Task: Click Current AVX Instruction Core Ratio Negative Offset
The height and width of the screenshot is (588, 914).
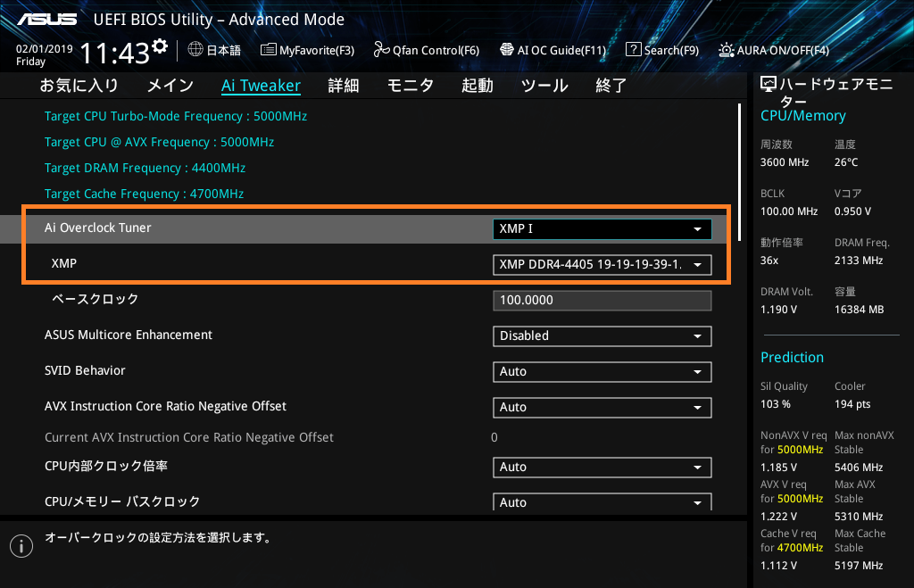Action: click(189, 437)
